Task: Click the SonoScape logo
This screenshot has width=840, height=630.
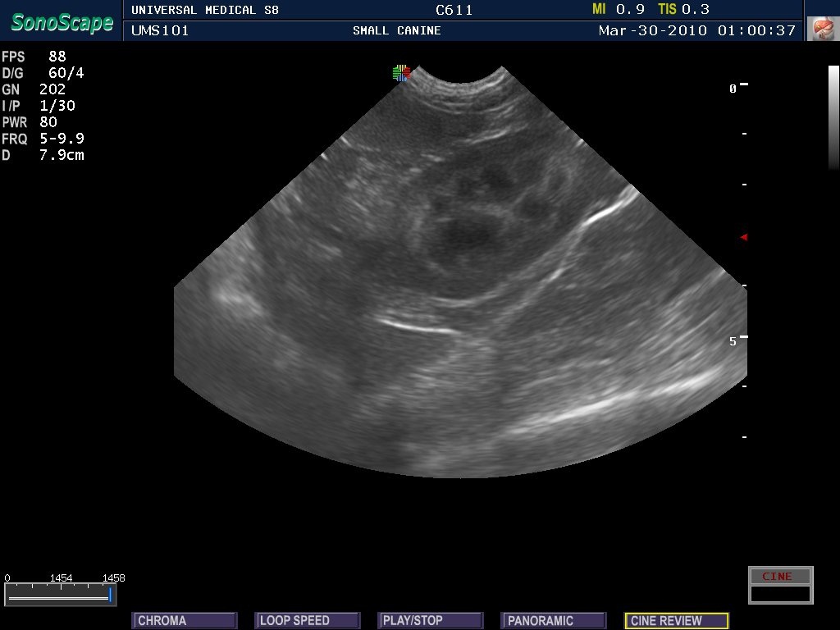Action: tap(62, 23)
